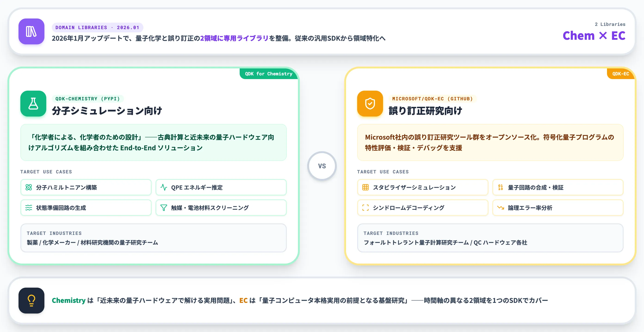The height and width of the screenshot is (332, 644).
Task: Click the green chemistry description box
Action: point(154,142)
